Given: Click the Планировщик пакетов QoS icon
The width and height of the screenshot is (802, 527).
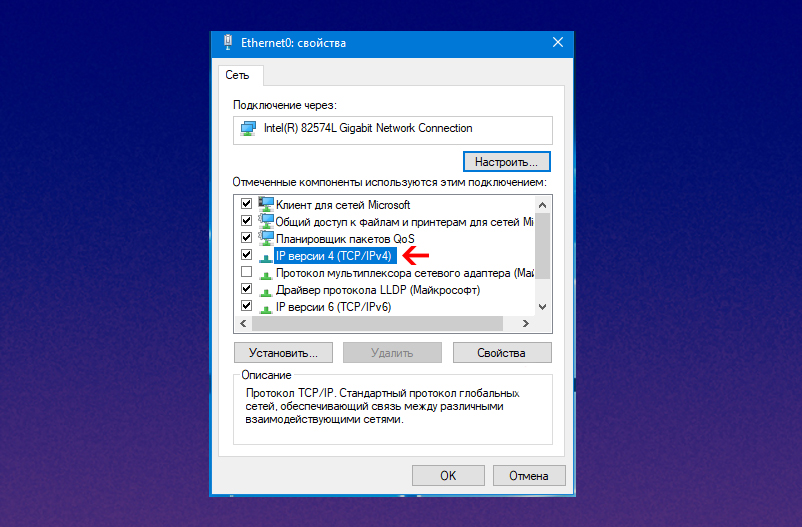Looking at the screenshot, I should [x=266, y=238].
